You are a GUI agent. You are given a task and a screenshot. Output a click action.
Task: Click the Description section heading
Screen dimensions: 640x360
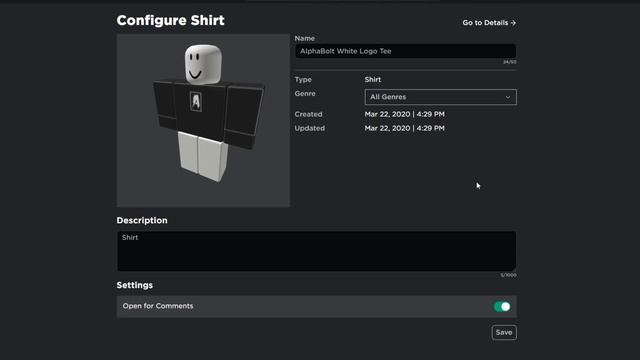pos(142,220)
